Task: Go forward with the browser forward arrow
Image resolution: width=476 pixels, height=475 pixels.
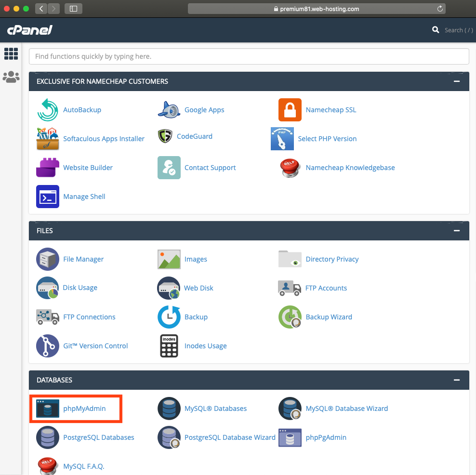Action: point(54,9)
